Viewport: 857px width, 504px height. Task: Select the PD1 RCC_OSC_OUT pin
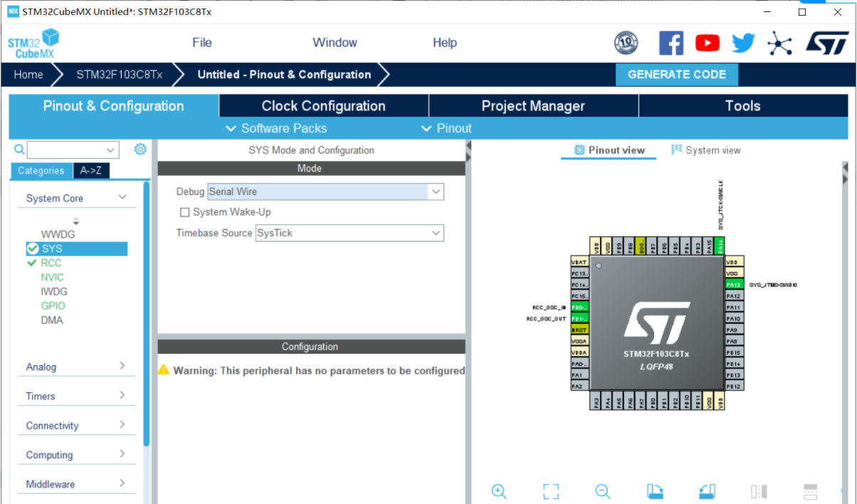(x=579, y=318)
